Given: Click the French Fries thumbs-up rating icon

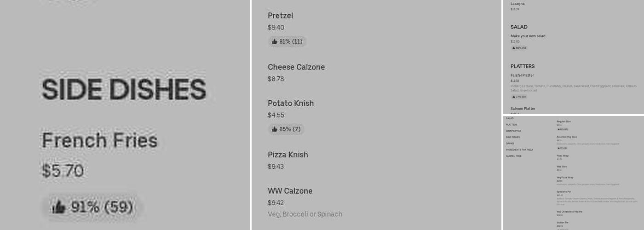Looking at the screenshot, I should [58, 207].
